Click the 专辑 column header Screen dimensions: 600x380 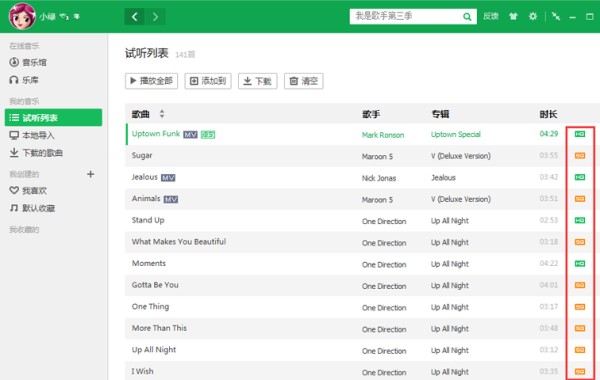coord(440,114)
